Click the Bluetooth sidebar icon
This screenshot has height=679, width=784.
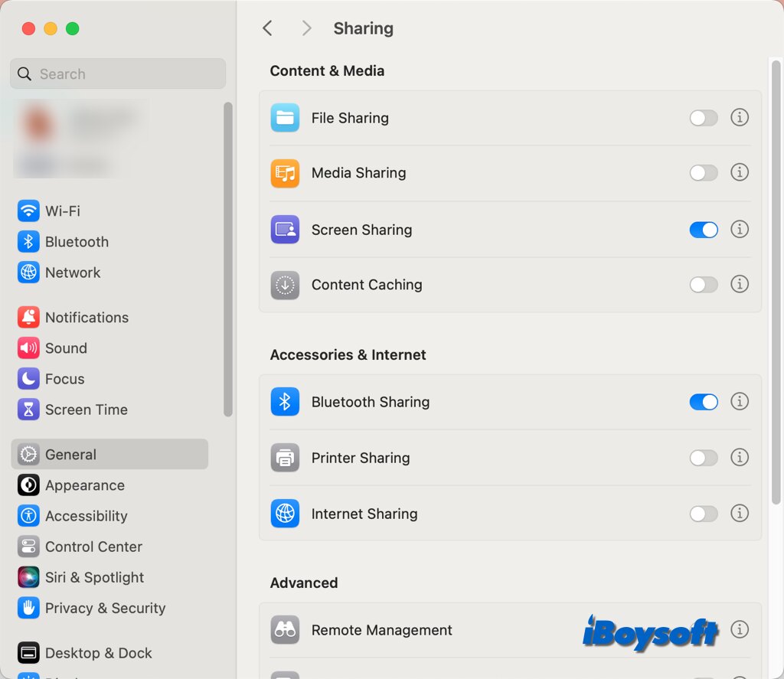pyautogui.click(x=28, y=241)
